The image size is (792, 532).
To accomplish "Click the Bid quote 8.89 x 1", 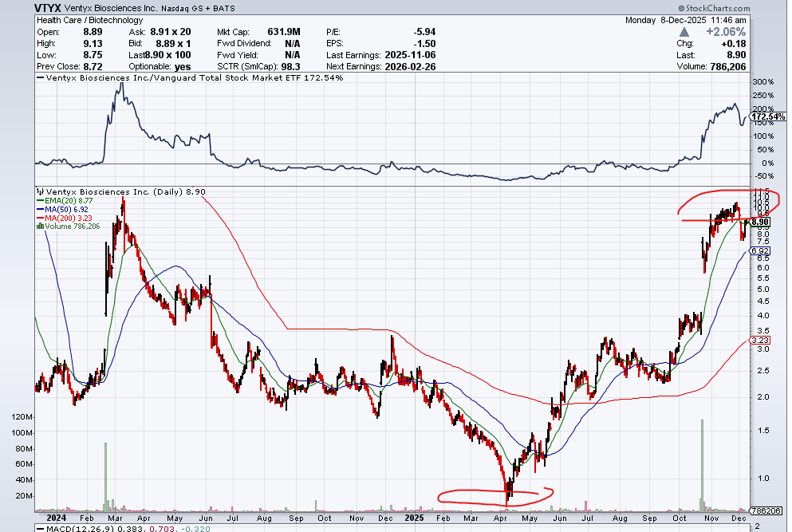I will pyautogui.click(x=173, y=43).
